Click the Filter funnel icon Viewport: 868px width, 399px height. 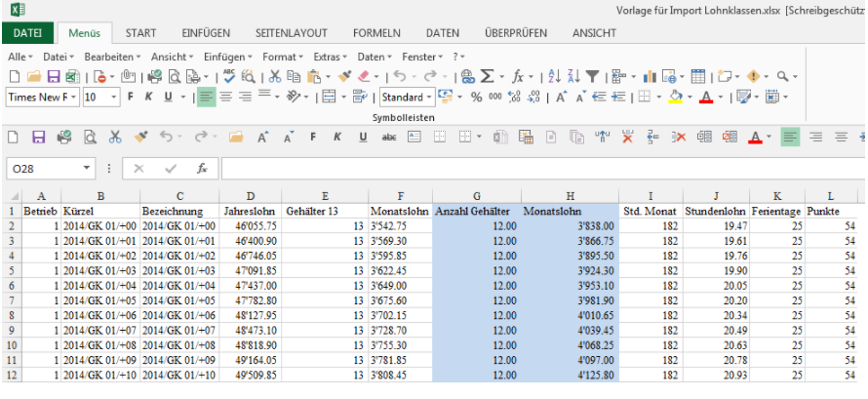[592, 76]
